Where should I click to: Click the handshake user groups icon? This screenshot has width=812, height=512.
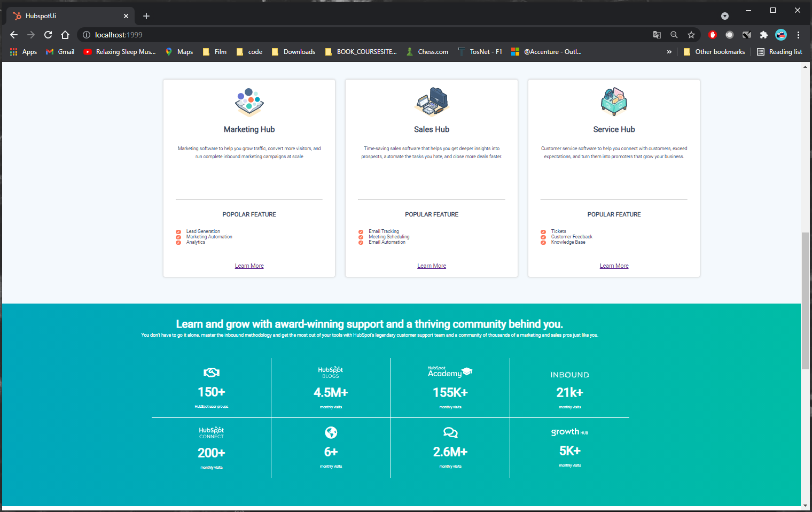click(x=212, y=373)
